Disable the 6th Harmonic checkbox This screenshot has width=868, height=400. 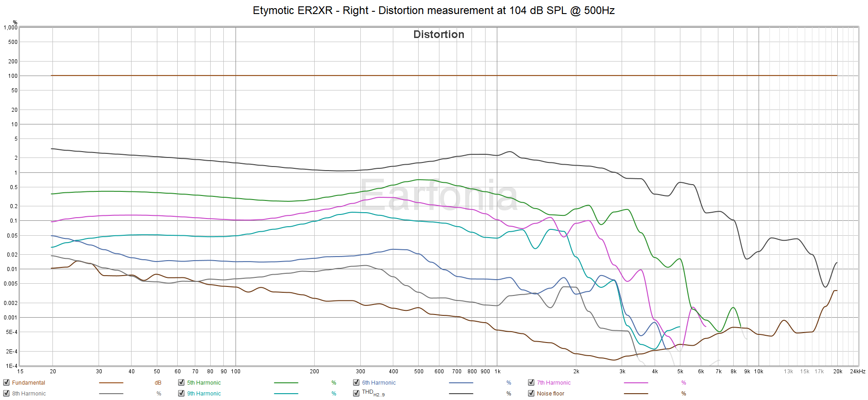[x=356, y=382]
